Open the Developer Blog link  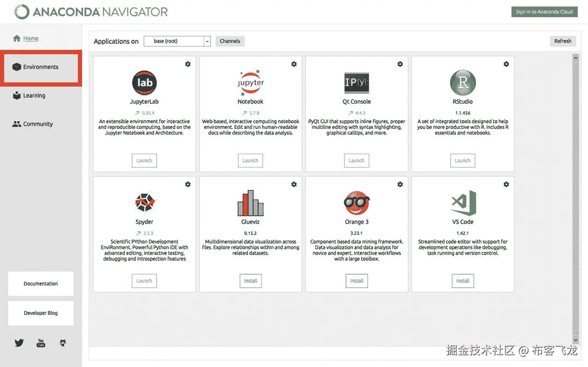point(41,313)
